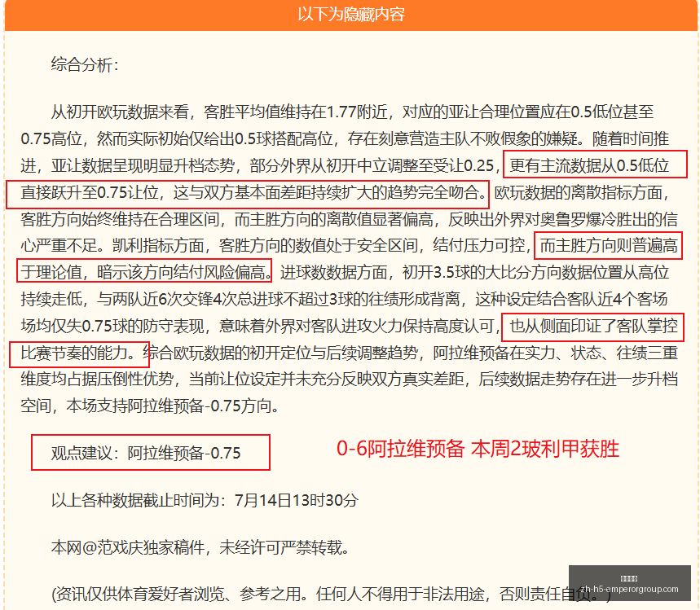The width and height of the screenshot is (700, 610).
Task: Click the phrase '也从侧面印证了客队掌控'
Action: point(593,327)
